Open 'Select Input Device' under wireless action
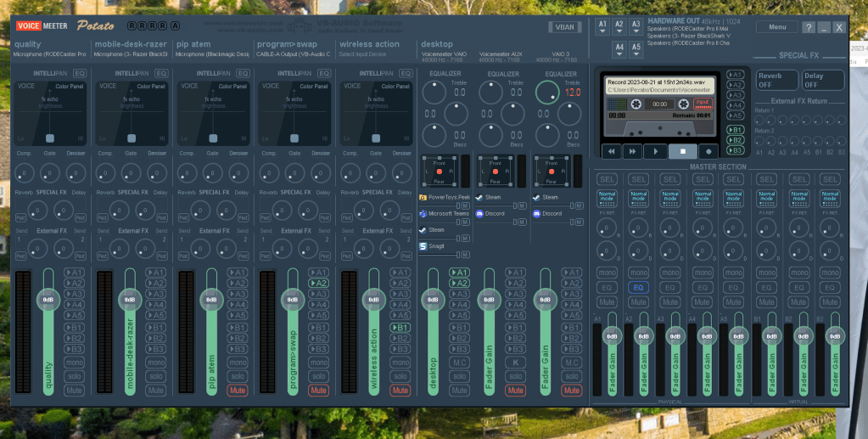The width and height of the screenshot is (868, 439). [362, 54]
